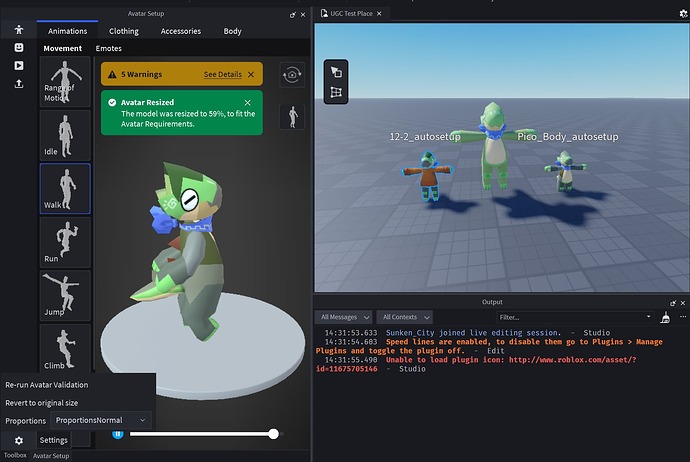Screen dimensions: 690x462
Task: Click Re-run Avatar Validation
Action: click(x=47, y=385)
